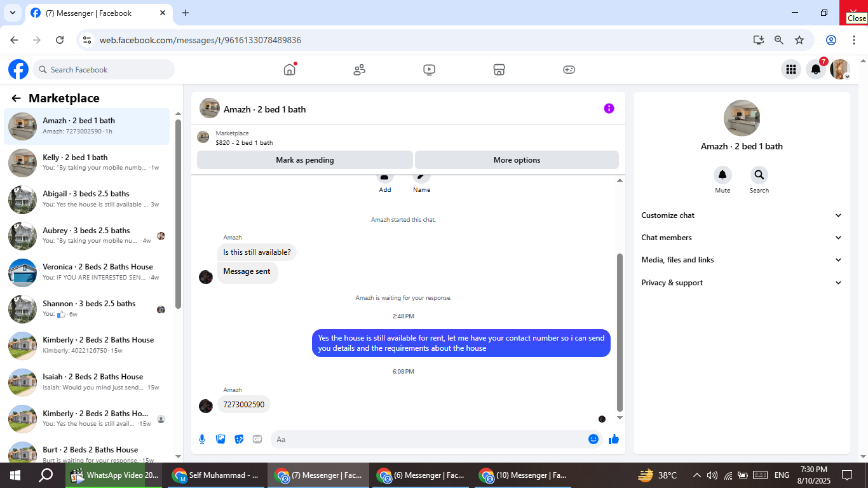Click the Aa message input field
This screenshot has width=868, height=488.
(436, 439)
